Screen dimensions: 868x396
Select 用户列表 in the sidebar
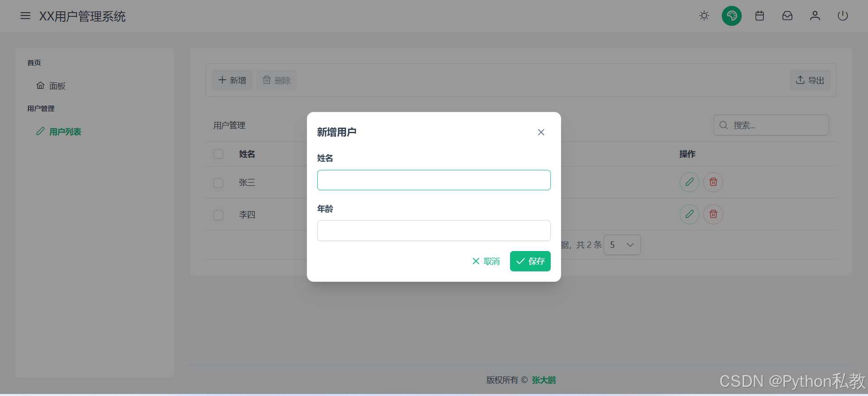(59, 131)
